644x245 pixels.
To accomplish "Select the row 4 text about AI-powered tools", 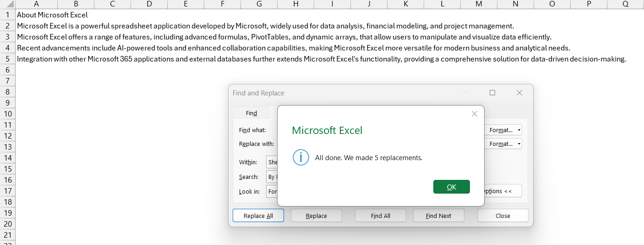I will click(x=294, y=48).
